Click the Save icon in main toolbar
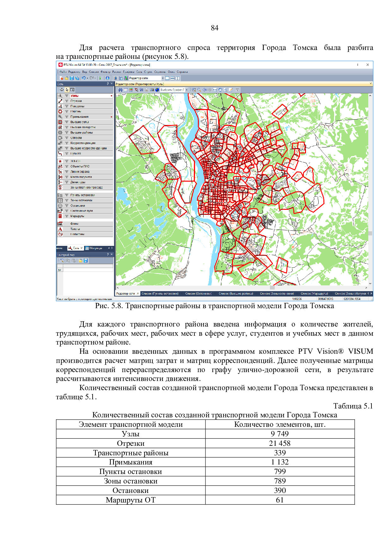The image size is (392, 555). pos(72,78)
